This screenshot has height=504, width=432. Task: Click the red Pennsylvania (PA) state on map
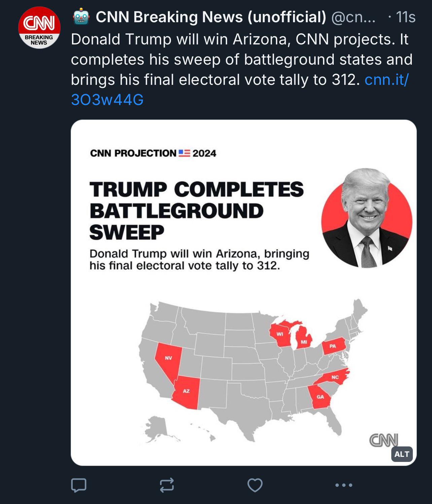(333, 346)
